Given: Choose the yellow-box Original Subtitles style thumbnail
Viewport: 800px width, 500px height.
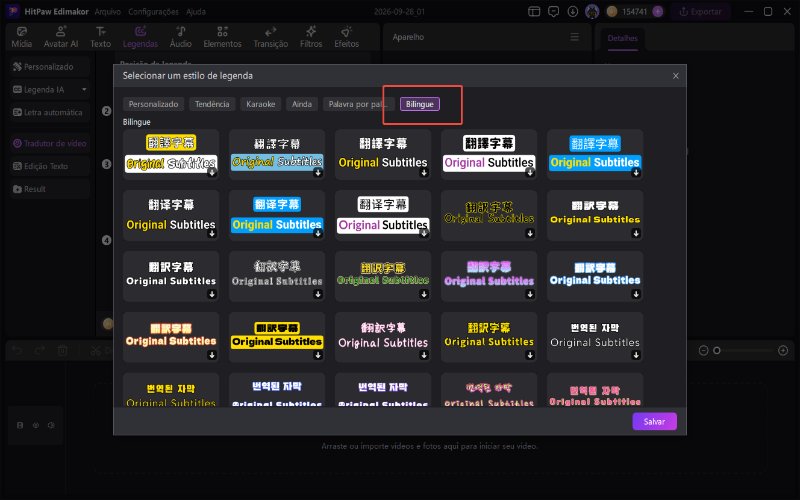Looking at the screenshot, I should pos(277,337).
